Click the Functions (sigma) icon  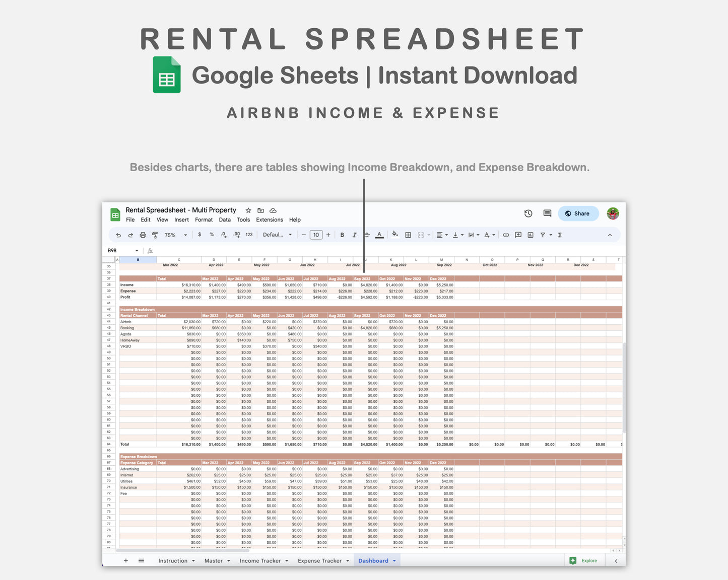[559, 235]
